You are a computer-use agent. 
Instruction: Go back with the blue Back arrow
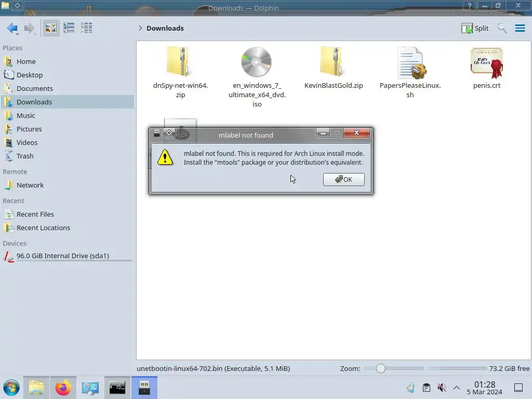[x=12, y=28]
